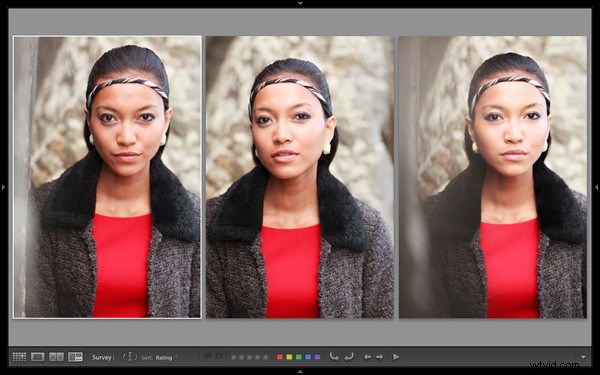Set a two-star rating
Screen dimensions: 600x375
[x=241, y=357]
